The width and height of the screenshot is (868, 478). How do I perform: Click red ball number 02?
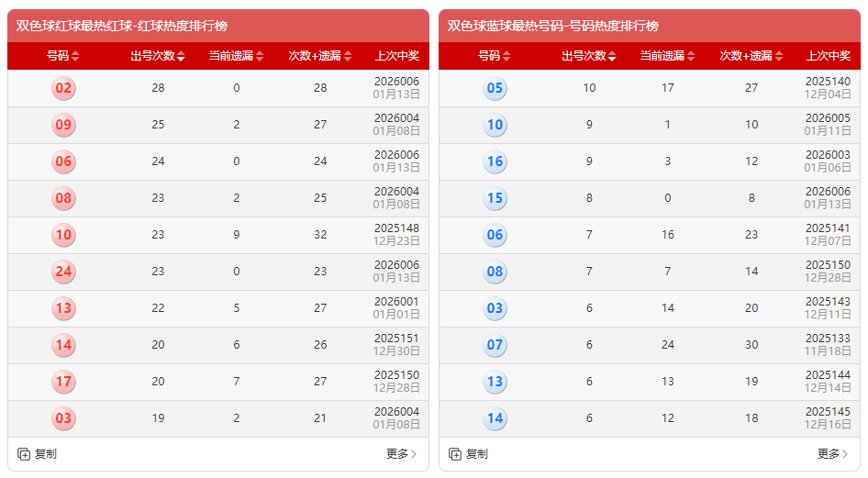point(63,89)
